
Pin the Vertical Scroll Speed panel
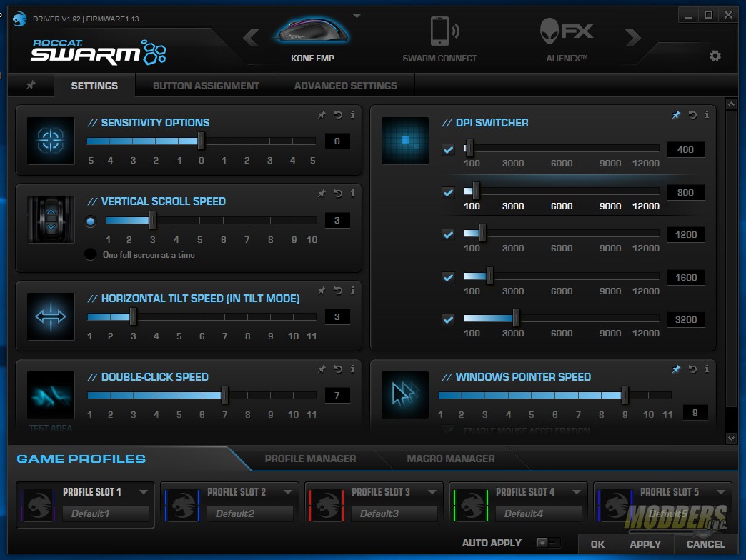[322, 193]
